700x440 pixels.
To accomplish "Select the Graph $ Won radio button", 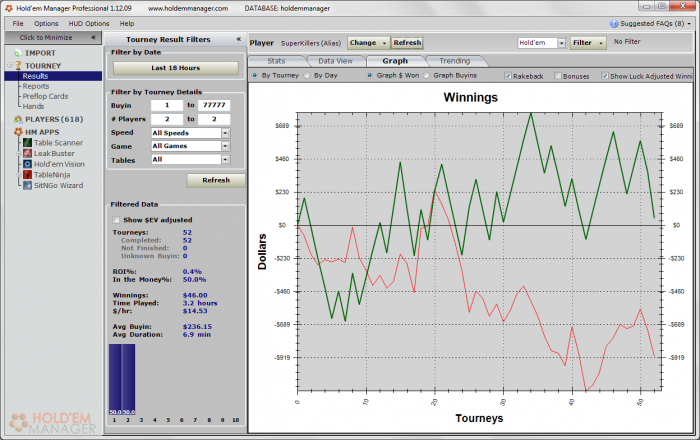I will [x=370, y=75].
